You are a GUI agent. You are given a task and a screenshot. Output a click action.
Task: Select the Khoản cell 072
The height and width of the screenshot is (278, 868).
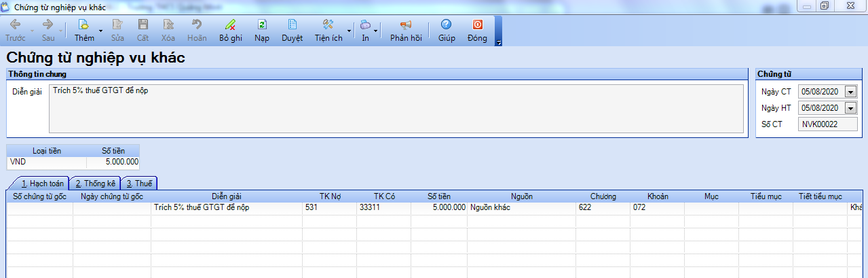point(658,208)
